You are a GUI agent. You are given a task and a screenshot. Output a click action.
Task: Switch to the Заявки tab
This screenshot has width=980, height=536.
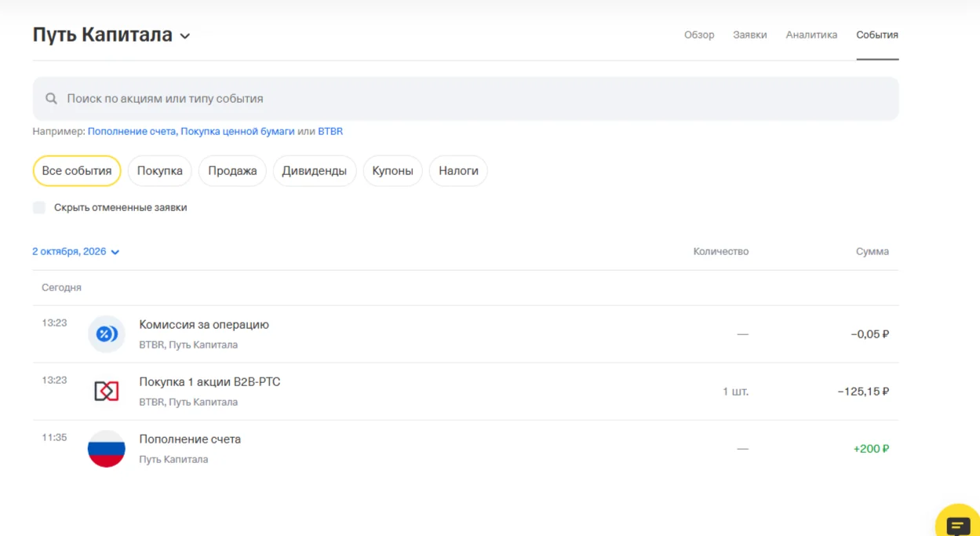750,35
